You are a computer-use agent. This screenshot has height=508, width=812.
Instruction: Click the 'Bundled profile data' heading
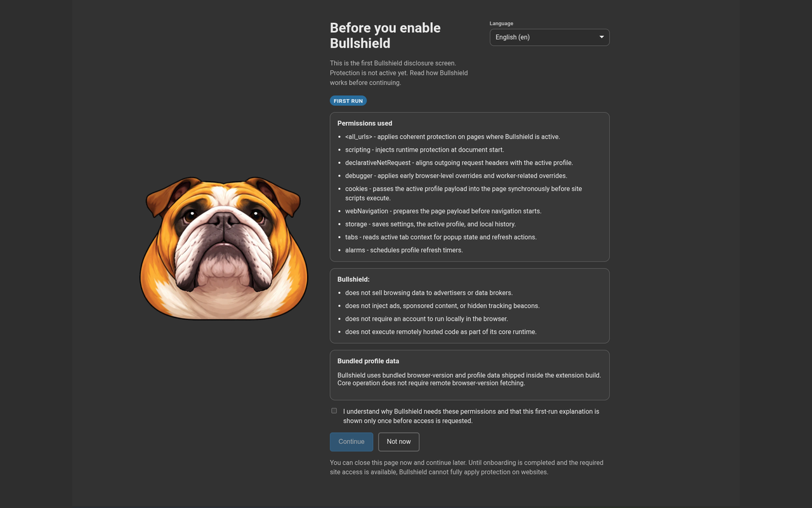point(368,361)
